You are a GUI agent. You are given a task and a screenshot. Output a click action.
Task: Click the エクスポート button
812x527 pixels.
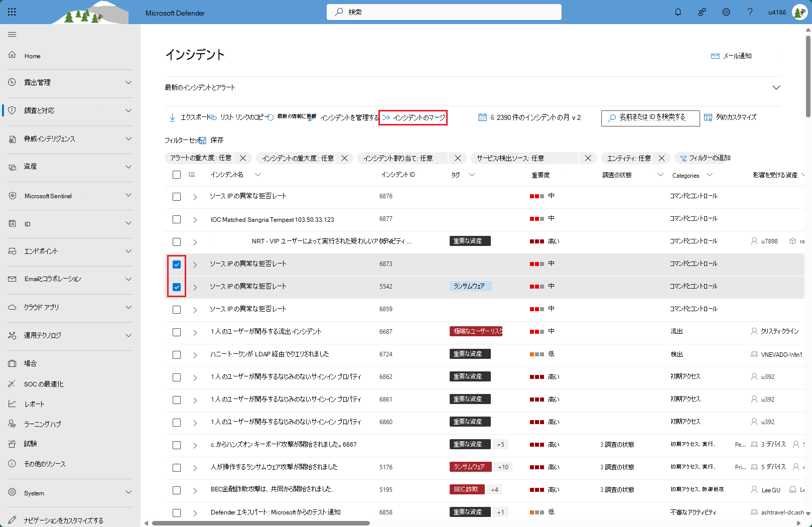[190, 117]
